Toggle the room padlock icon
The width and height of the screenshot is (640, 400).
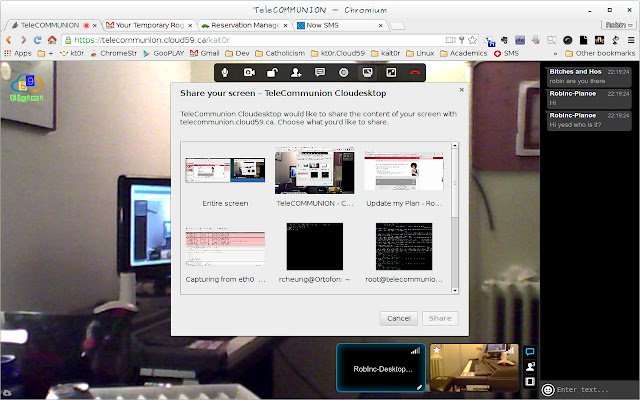[272, 73]
